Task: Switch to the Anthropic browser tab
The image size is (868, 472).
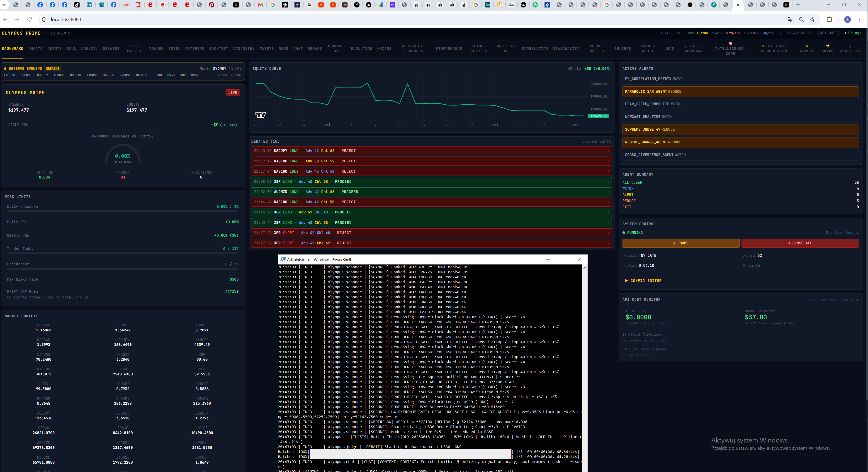Action: click(x=309, y=5)
